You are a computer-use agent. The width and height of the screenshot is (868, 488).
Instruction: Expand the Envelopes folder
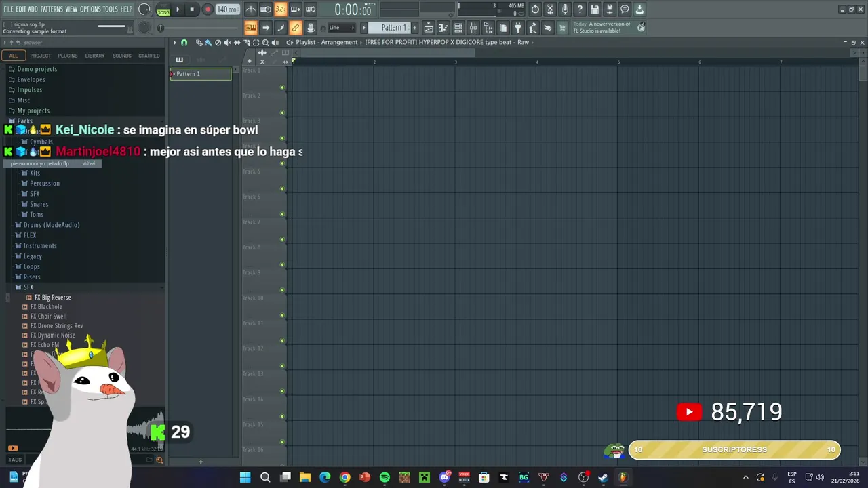coord(31,79)
